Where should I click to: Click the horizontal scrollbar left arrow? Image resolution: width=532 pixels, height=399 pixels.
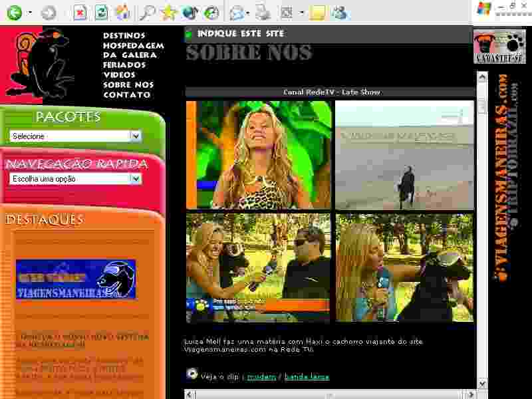coord(191,394)
